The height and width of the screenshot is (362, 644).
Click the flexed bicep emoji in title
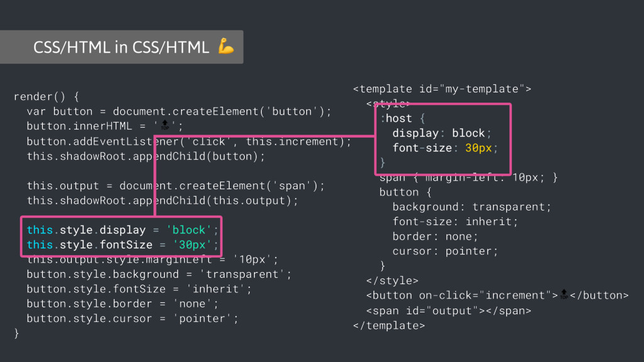click(x=226, y=46)
